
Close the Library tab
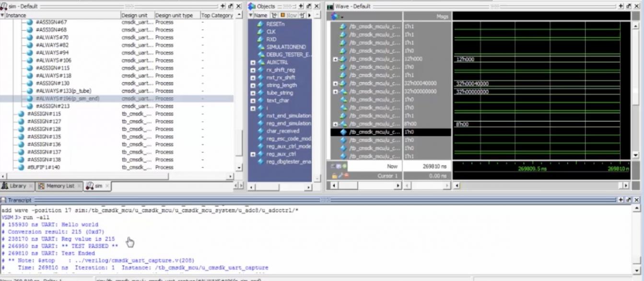point(32,186)
